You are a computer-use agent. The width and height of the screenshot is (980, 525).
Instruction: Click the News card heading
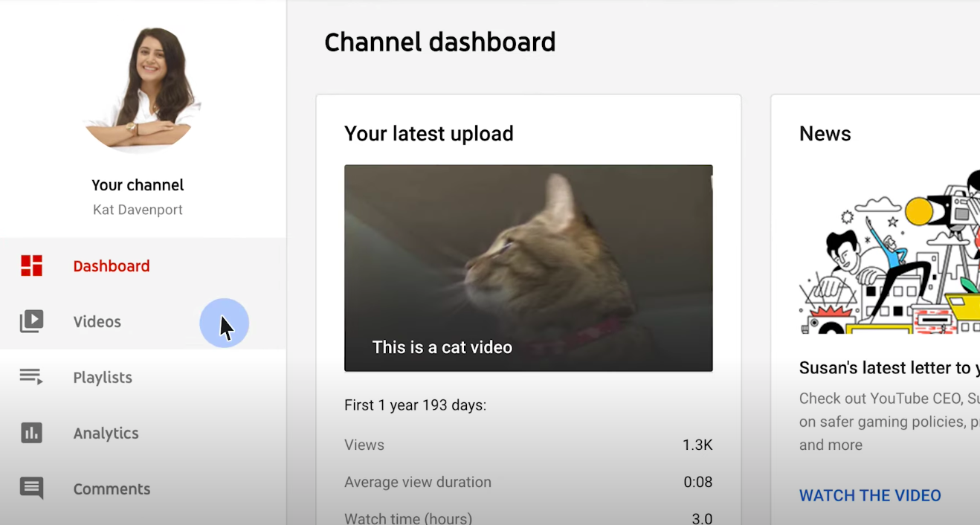coord(825,134)
